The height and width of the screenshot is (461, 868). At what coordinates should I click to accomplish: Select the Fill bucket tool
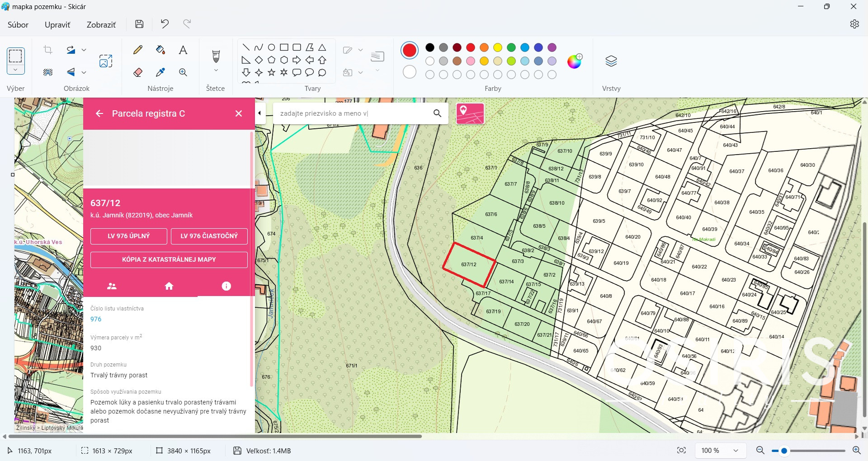[160, 50]
